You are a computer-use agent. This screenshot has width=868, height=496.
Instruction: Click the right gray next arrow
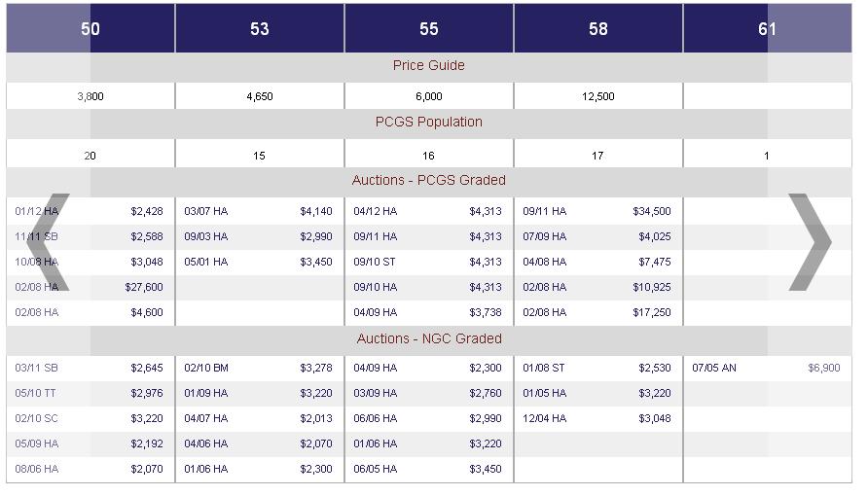pos(809,242)
